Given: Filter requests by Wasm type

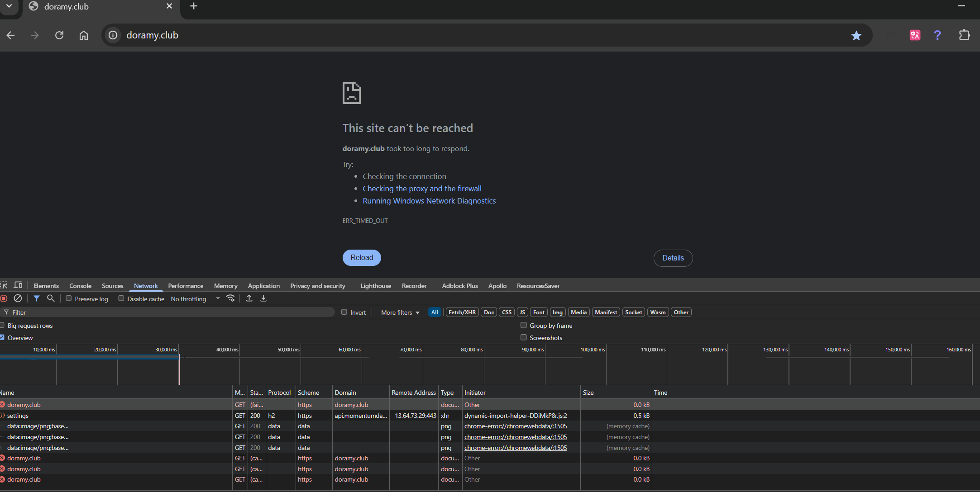Looking at the screenshot, I should [658, 312].
